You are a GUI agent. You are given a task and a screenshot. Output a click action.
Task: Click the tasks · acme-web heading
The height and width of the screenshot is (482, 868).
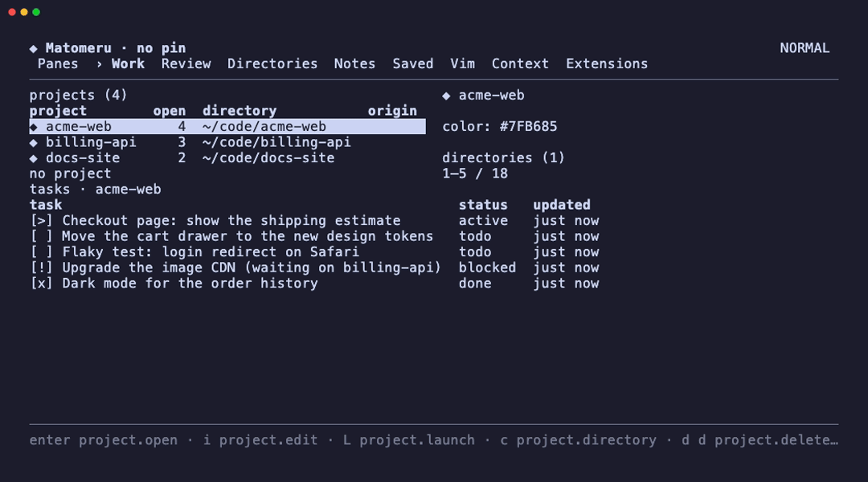pos(95,190)
